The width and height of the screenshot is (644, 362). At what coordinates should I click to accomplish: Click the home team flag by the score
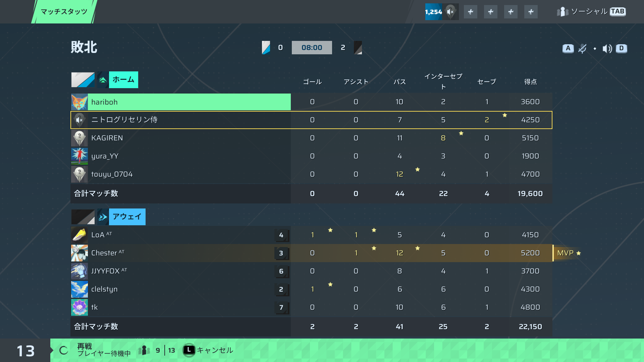[266, 48]
